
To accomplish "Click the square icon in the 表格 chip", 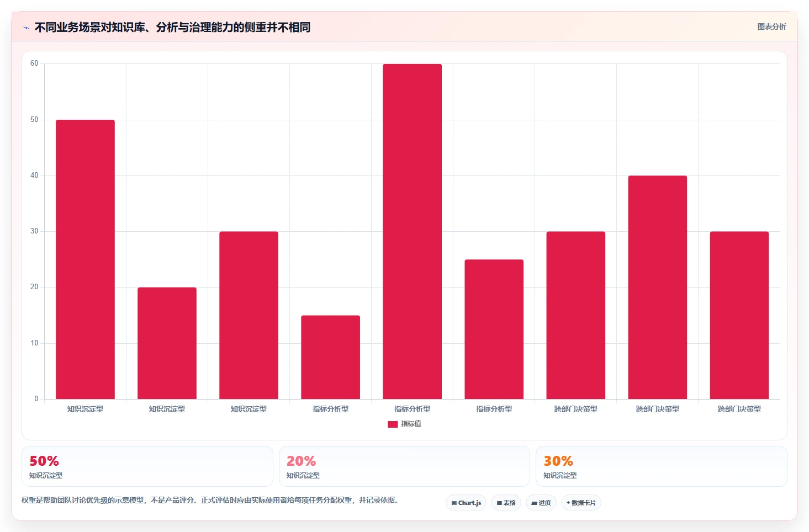I will [x=499, y=503].
